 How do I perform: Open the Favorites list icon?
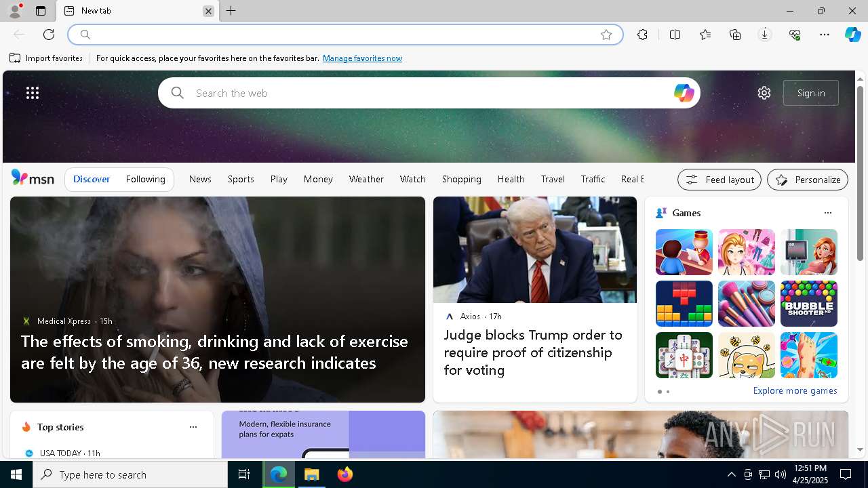point(705,35)
